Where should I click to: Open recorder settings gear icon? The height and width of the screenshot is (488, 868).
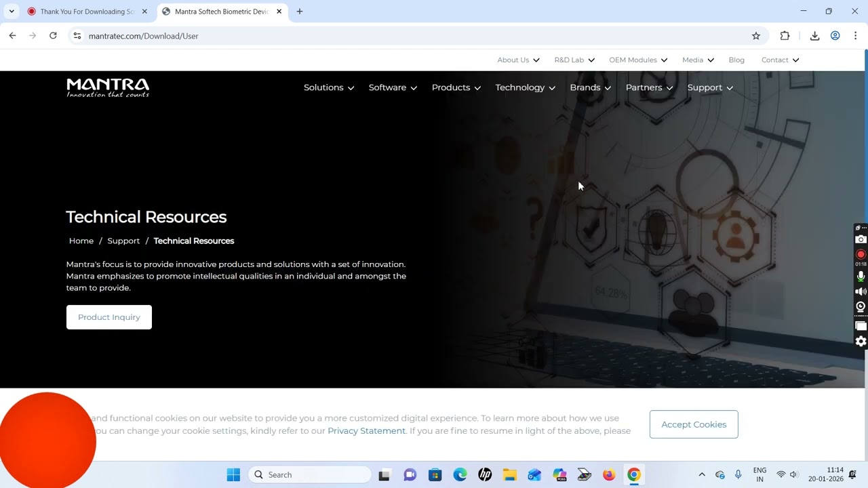861,342
